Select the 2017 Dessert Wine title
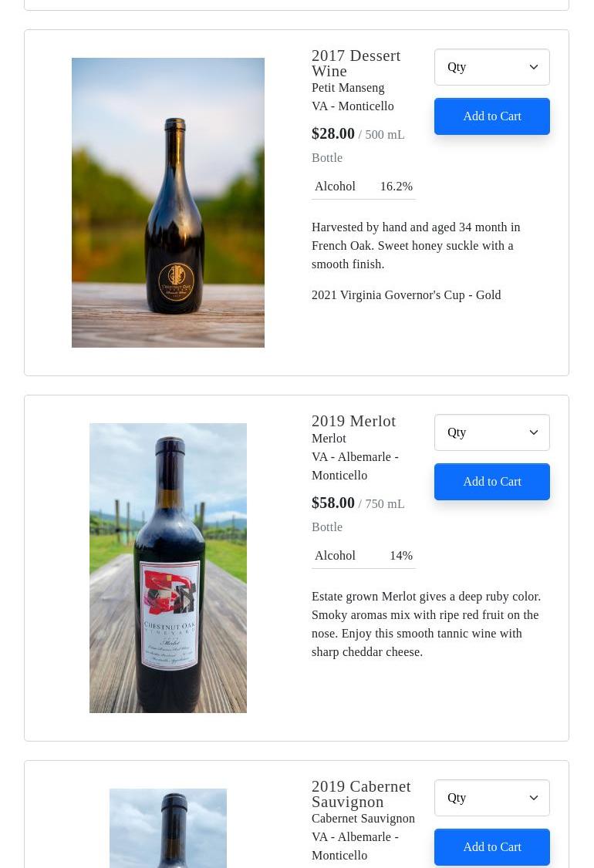 coord(356,63)
